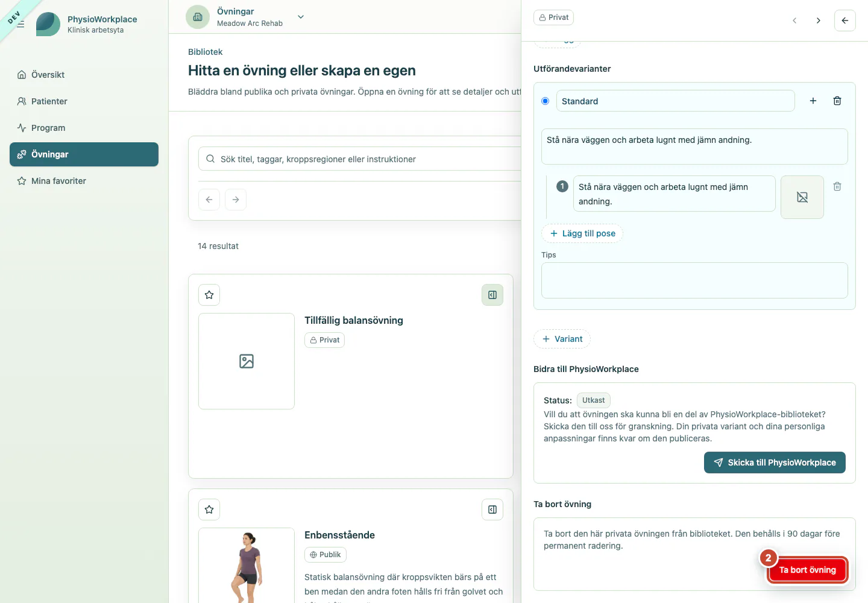Screen dimensions: 868x603
Task: Click the Tillfällig balansövning title
Action: (354, 320)
